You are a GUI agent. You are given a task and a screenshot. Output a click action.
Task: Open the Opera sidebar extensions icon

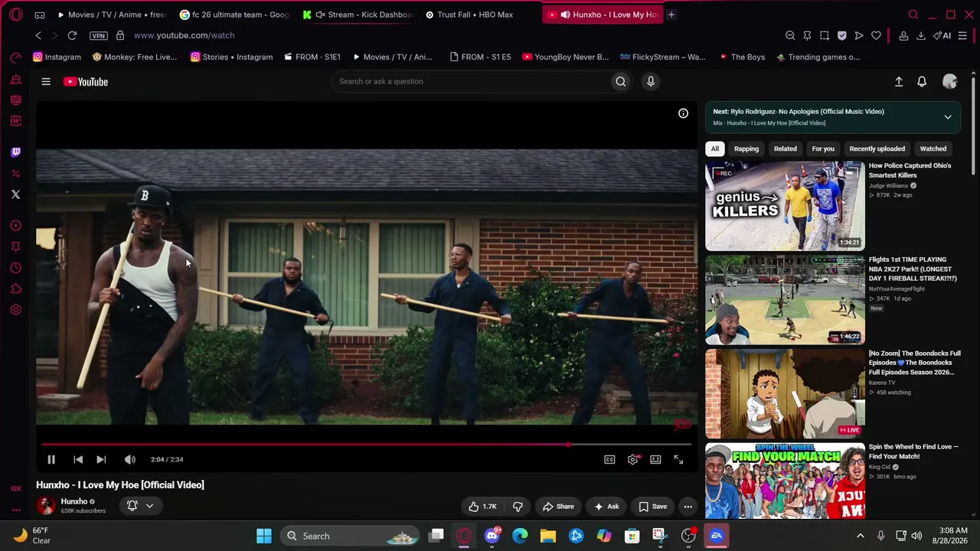pyautogui.click(x=15, y=289)
